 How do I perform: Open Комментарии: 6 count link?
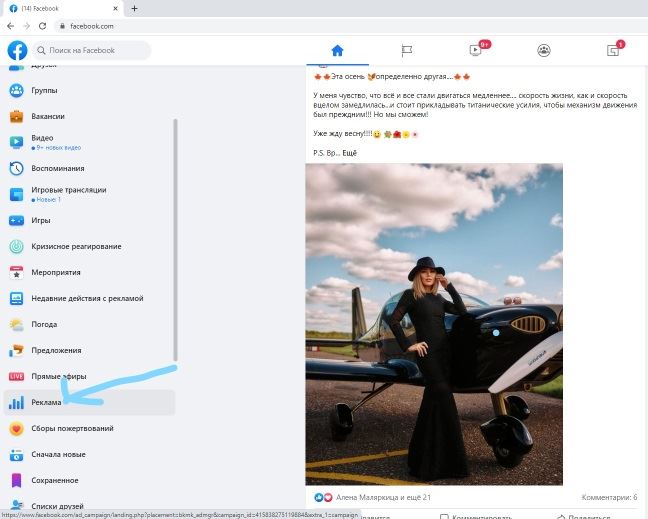click(x=609, y=498)
